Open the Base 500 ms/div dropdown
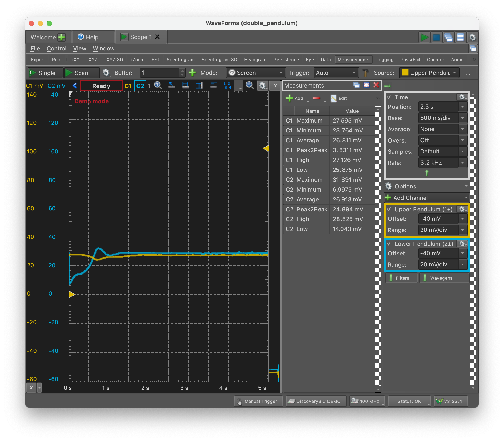The width and height of the screenshot is (504, 441). [442, 118]
